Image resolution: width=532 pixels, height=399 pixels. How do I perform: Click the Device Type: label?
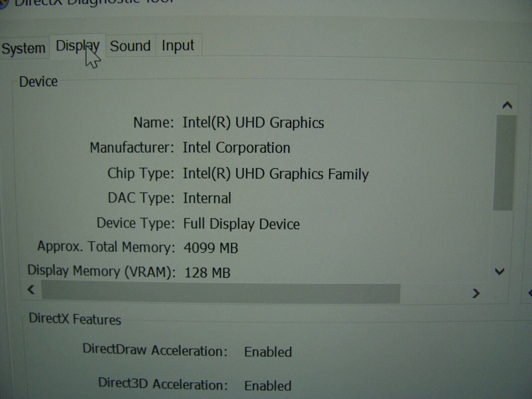point(135,223)
